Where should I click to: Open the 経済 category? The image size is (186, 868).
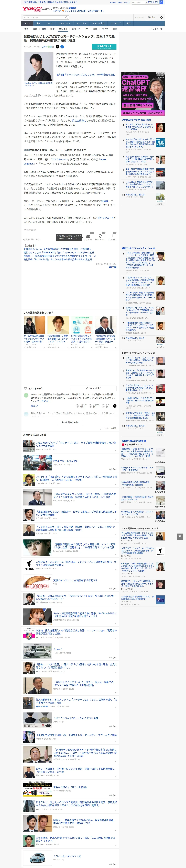52,29
